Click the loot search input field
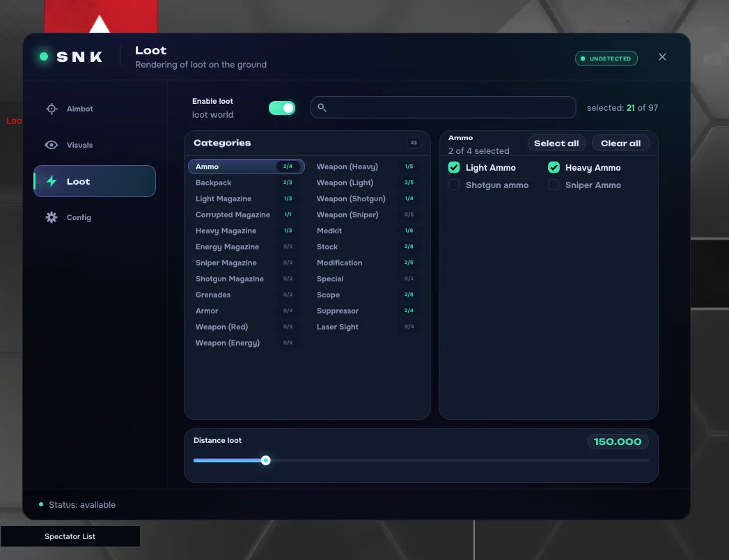The width and height of the screenshot is (729, 560). coord(443,107)
